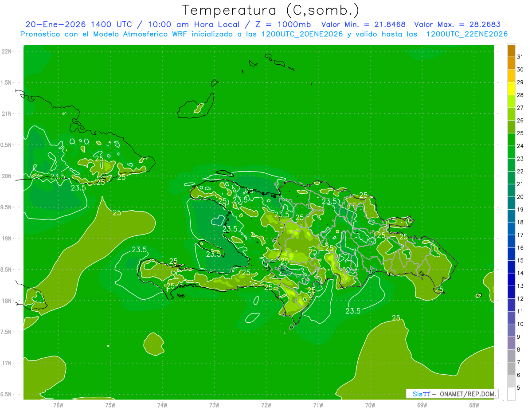Image resolution: width=532 pixels, height=411 pixels.
Task: Click the teal swatch between 19 and 20
Action: [511, 203]
